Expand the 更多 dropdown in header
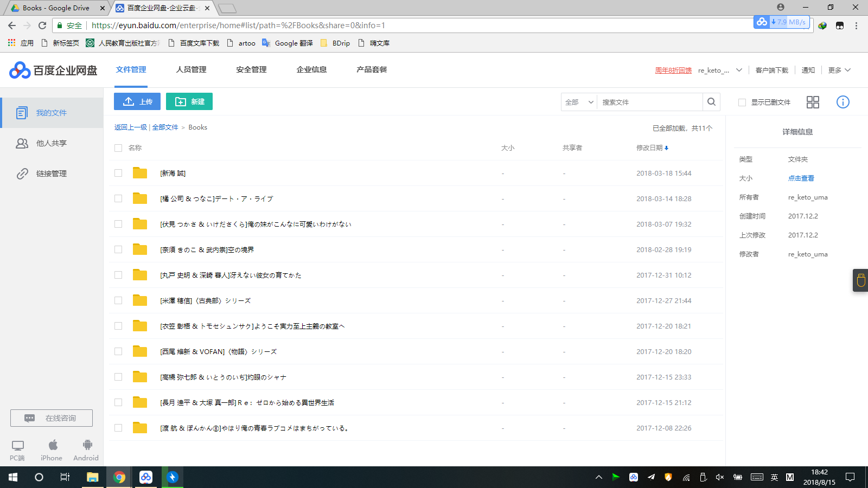The height and width of the screenshot is (488, 868). coord(839,70)
